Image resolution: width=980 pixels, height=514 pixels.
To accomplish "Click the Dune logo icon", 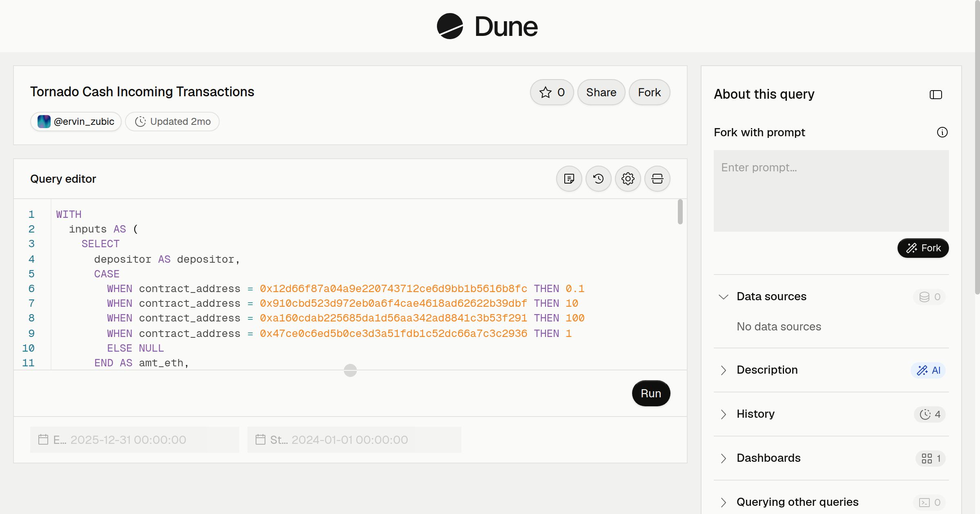I will click(450, 26).
